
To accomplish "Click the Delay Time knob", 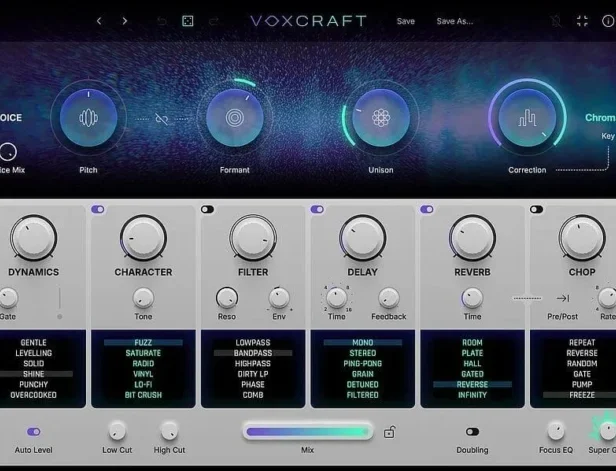I will click(x=337, y=298).
